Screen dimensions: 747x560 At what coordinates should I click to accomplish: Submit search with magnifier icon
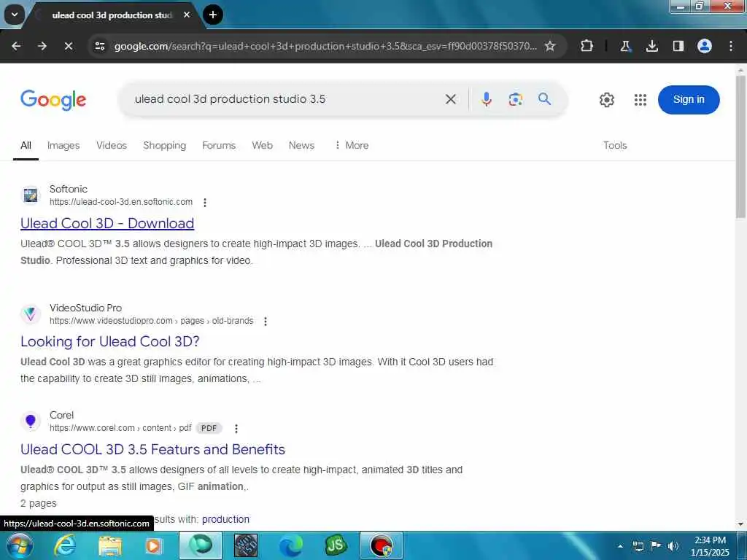(x=544, y=99)
